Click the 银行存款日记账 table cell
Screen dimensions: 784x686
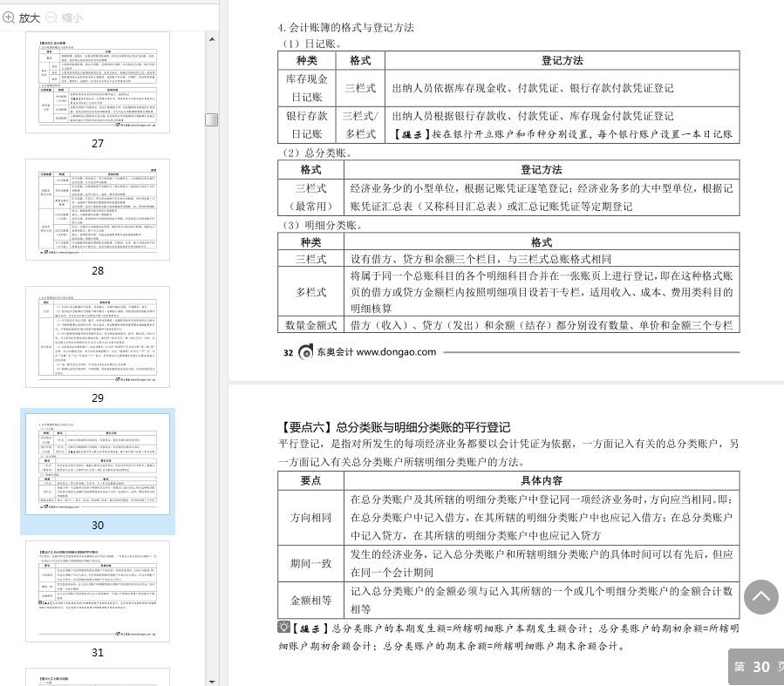click(306, 125)
